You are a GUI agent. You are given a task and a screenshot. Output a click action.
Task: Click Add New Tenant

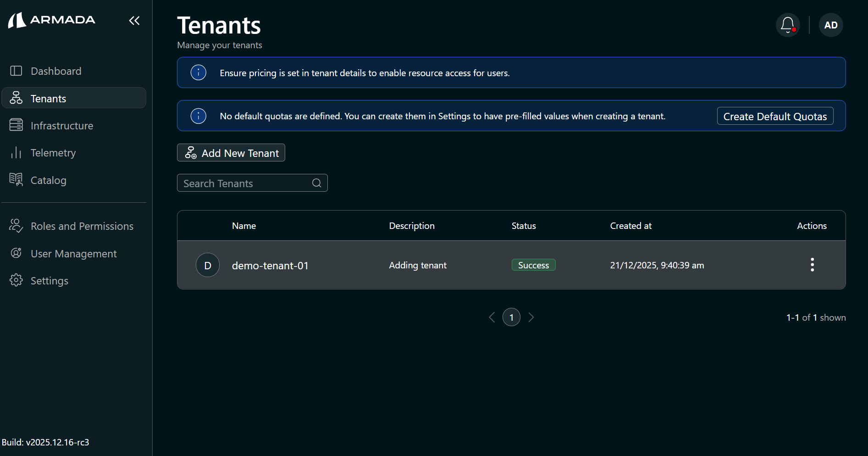pyautogui.click(x=231, y=153)
